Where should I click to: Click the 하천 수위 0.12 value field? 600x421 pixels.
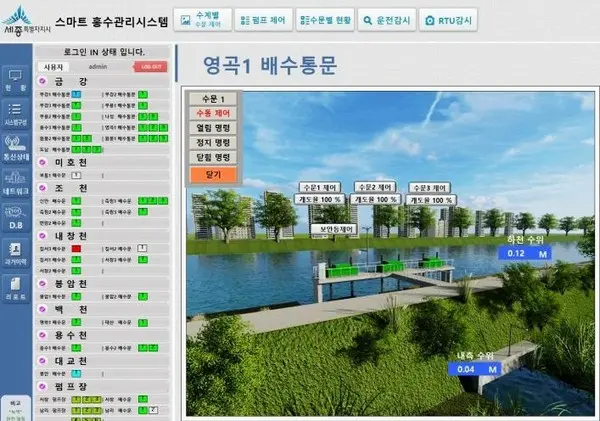click(x=525, y=254)
